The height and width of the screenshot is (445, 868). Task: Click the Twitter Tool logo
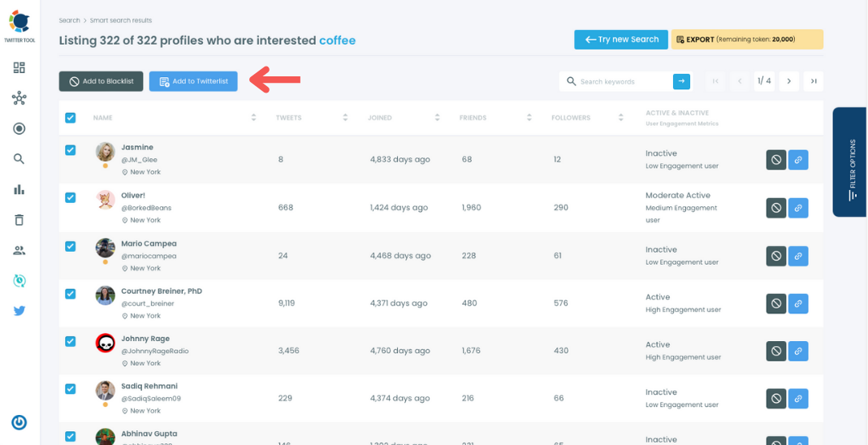point(19,26)
